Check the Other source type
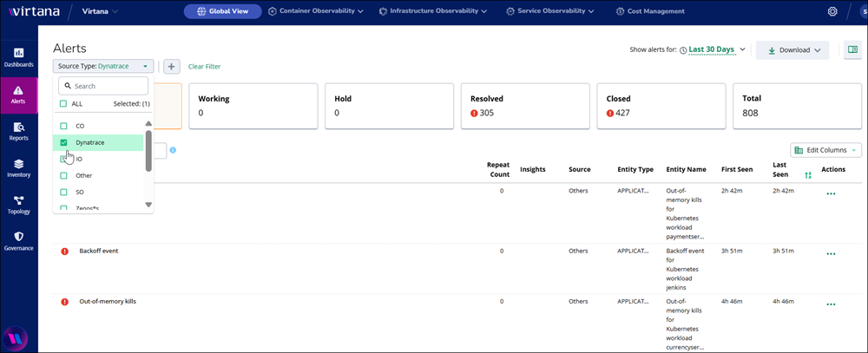The image size is (868, 353). [63, 175]
